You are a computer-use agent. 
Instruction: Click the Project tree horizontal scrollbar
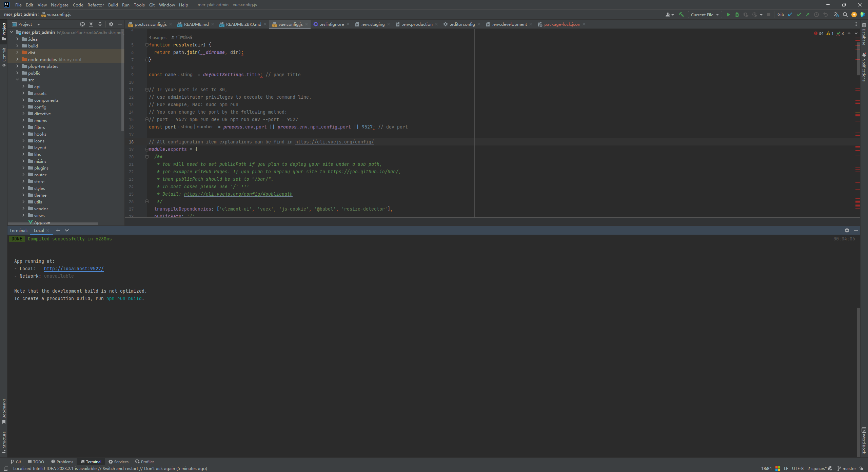(53, 224)
